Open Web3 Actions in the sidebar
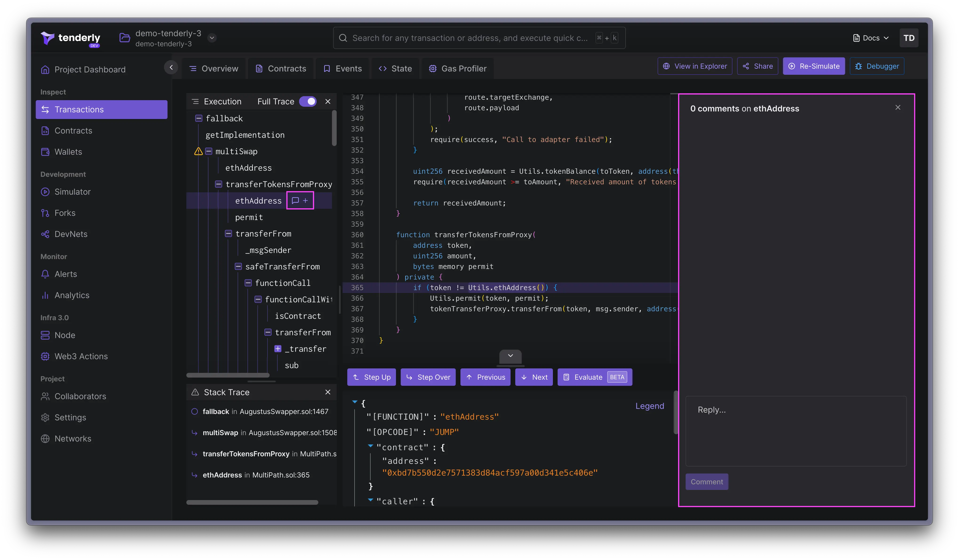The height and width of the screenshot is (560, 959). click(81, 356)
